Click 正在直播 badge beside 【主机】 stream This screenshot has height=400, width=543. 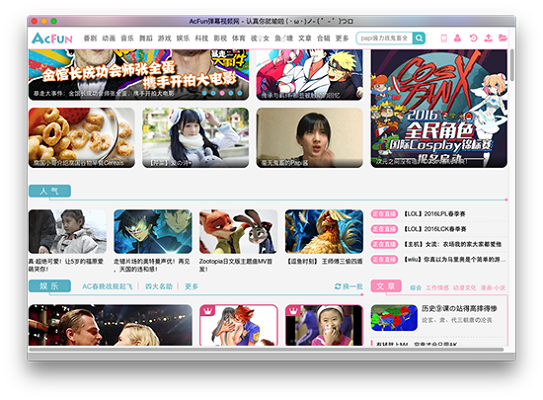click(384, 244)
